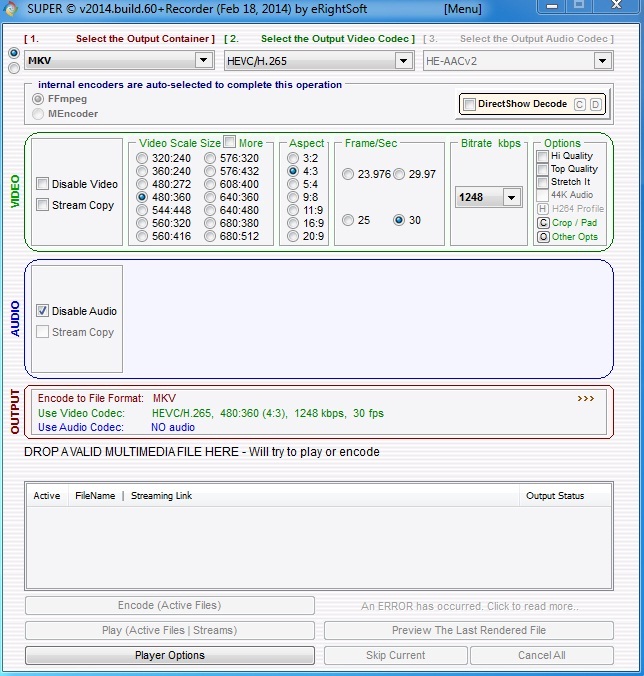Choose the 16:9 aspect ratio
Screen dimensions: 644x676
tap(292, 224)
